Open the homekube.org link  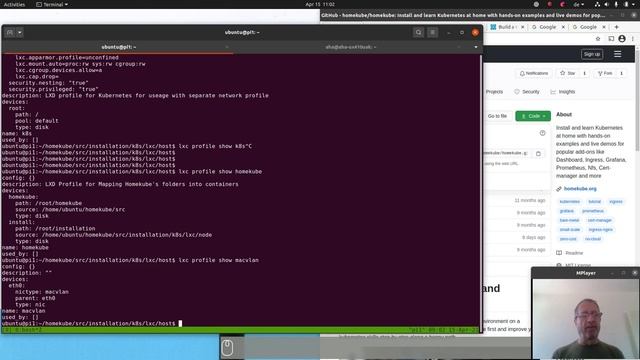(580, 189)
